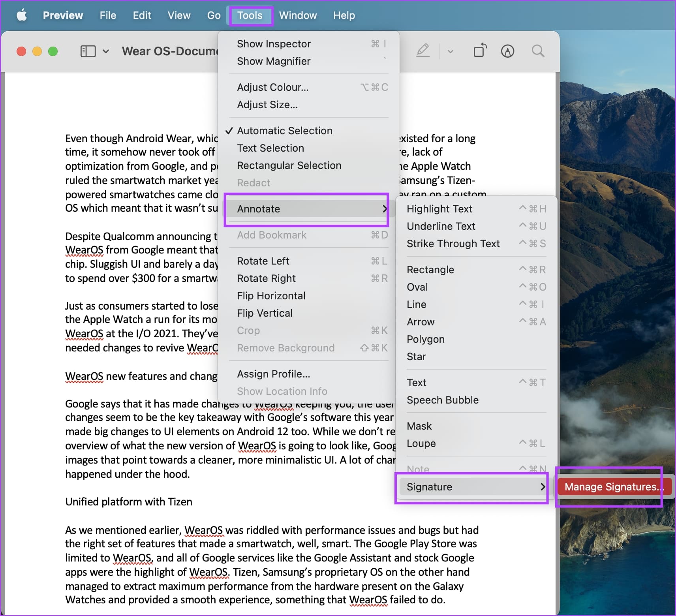Click the Rotate icon in toolbar
676x616 pixels.
(480, 51)
